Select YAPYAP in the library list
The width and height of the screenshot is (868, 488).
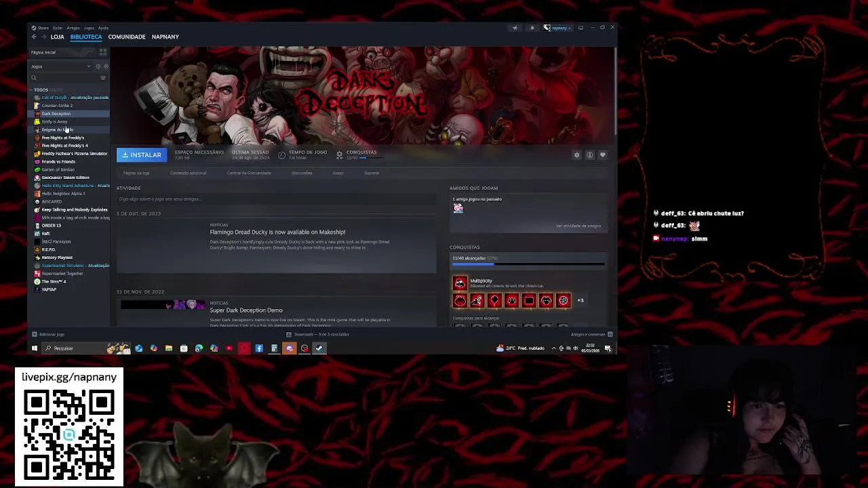[49, 289]
